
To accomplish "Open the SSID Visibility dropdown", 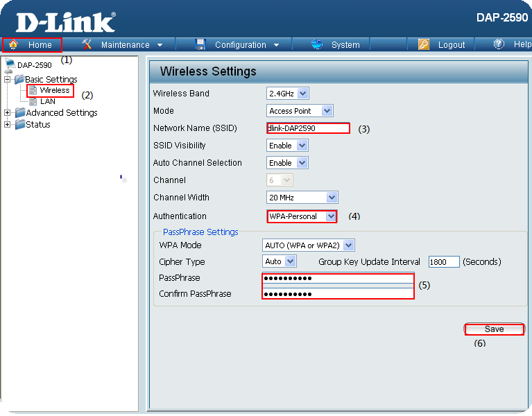I will [x=287, y=146].
